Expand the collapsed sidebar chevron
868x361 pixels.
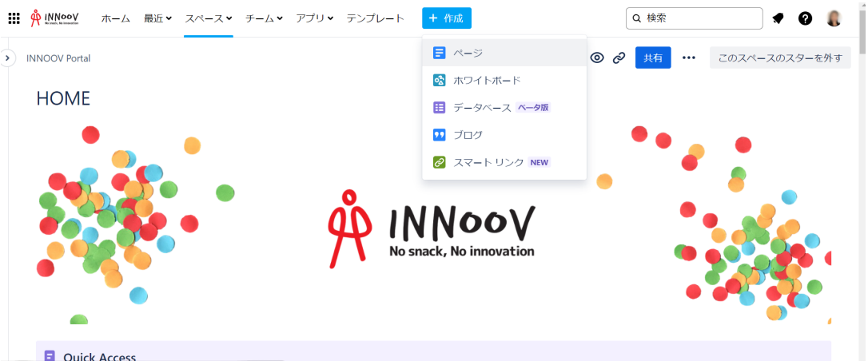[7, 58]
